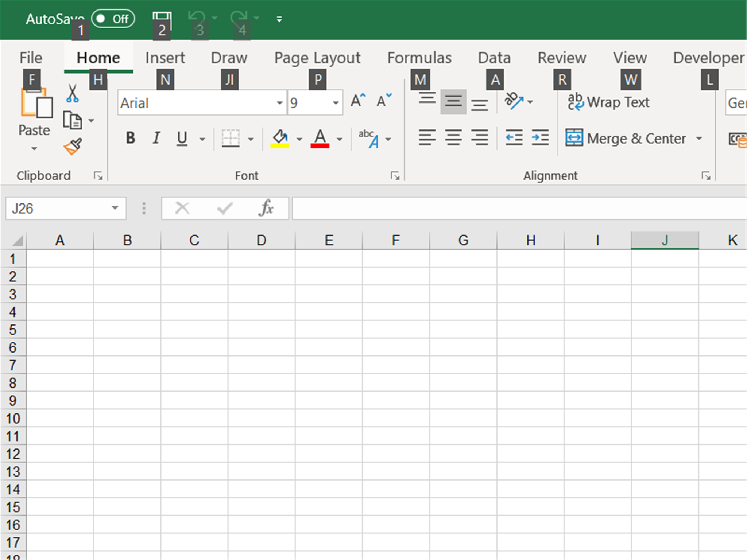The image size is (747, 560).
Task: Click inside the formula bar input
Action: [x=519, y=208]
